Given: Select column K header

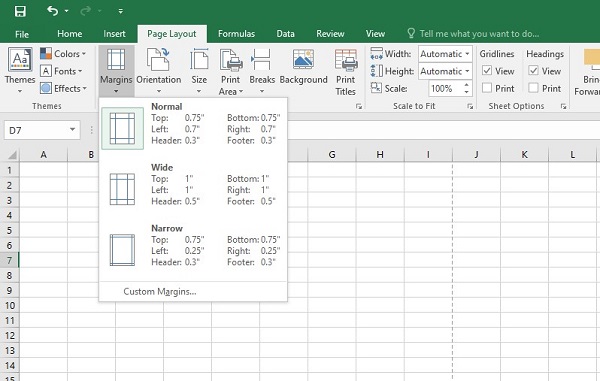Looking at the screenshot, I should pos(524,155).
